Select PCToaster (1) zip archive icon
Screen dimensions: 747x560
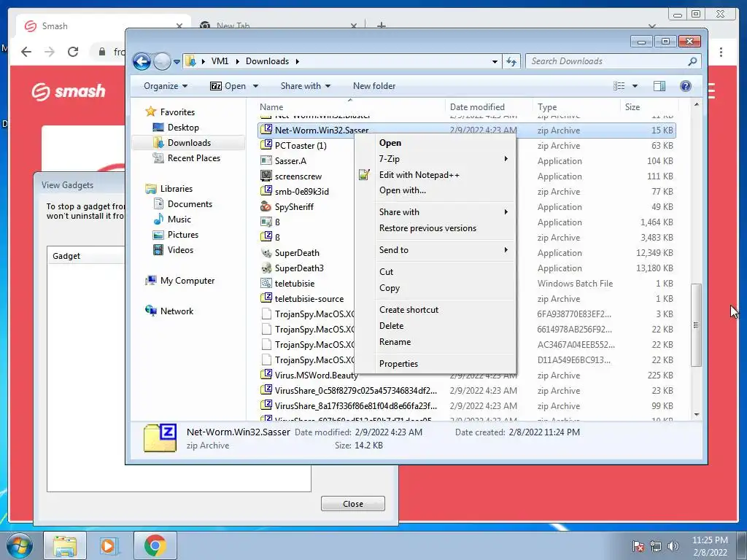(266, 146)
